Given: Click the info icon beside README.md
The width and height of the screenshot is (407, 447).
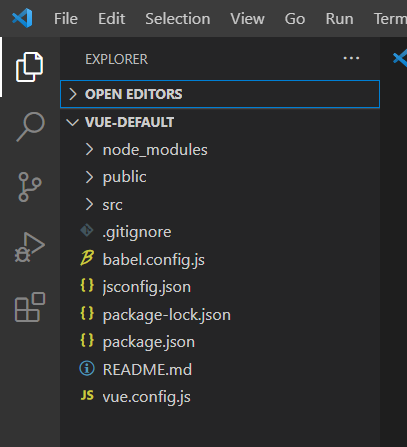Looking at the screenshot, I should pyautogui.click(x=87, y=368).
